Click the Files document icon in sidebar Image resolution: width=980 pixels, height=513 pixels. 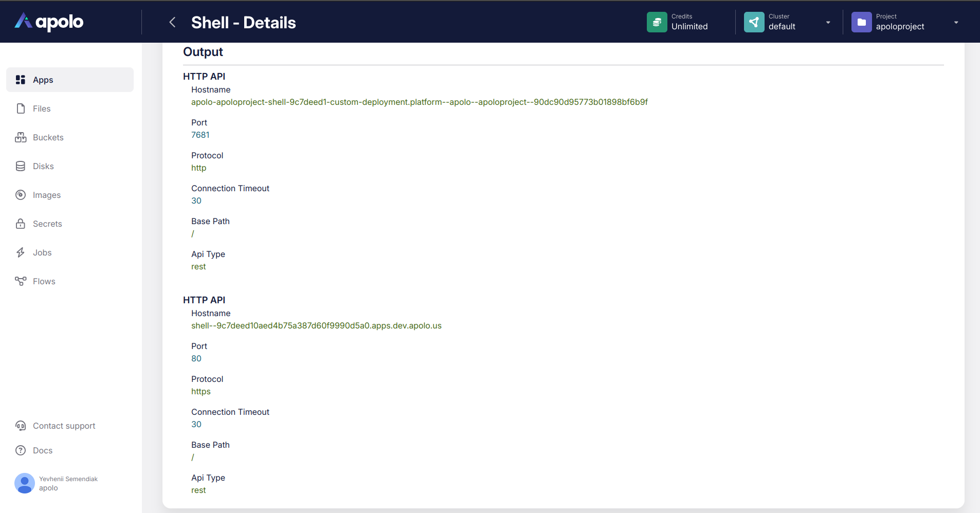coord(21,108)
